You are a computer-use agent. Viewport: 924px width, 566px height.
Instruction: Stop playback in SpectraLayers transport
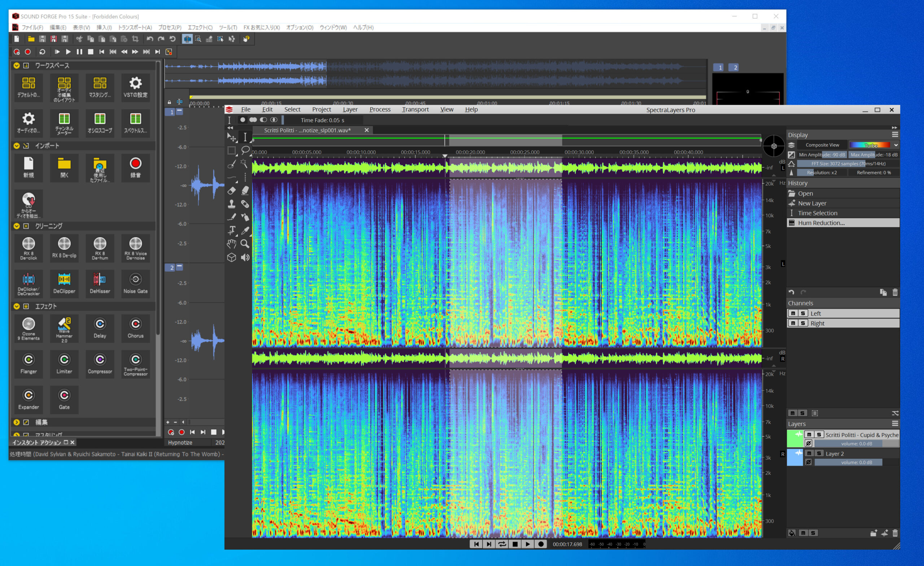(x=515, y=544)
